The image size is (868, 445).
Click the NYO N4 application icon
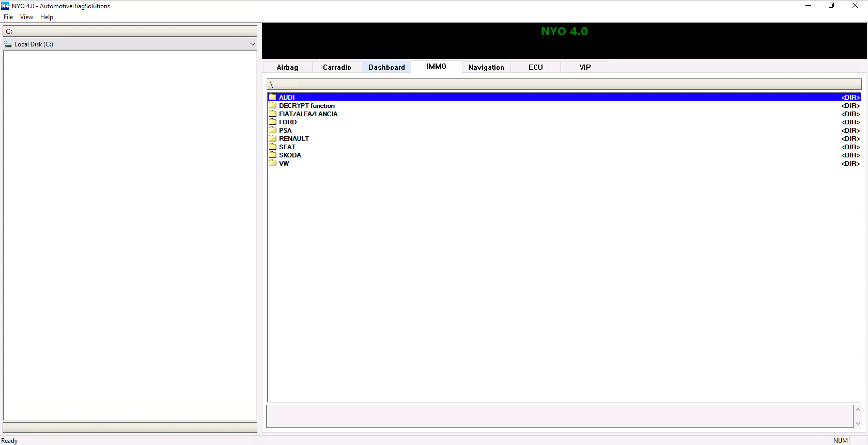coord(5,6)
